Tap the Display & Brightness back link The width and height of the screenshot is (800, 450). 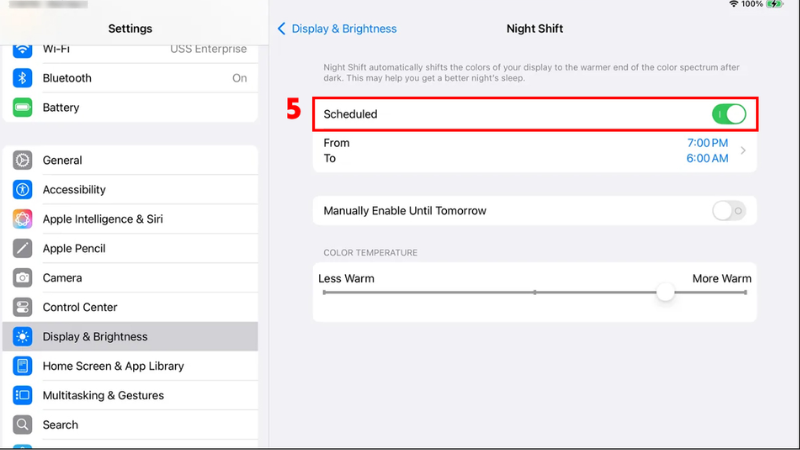click(x=343, y=29)
